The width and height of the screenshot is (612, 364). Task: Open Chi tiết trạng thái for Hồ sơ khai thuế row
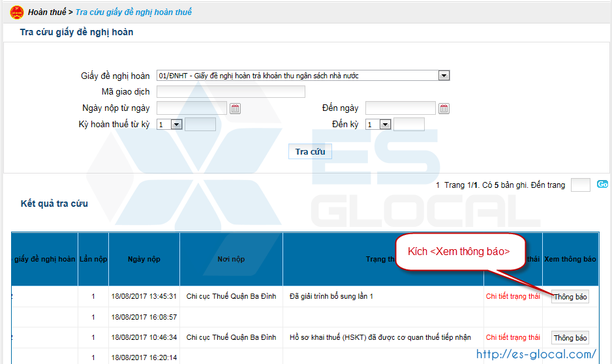(x=513, y=337)
